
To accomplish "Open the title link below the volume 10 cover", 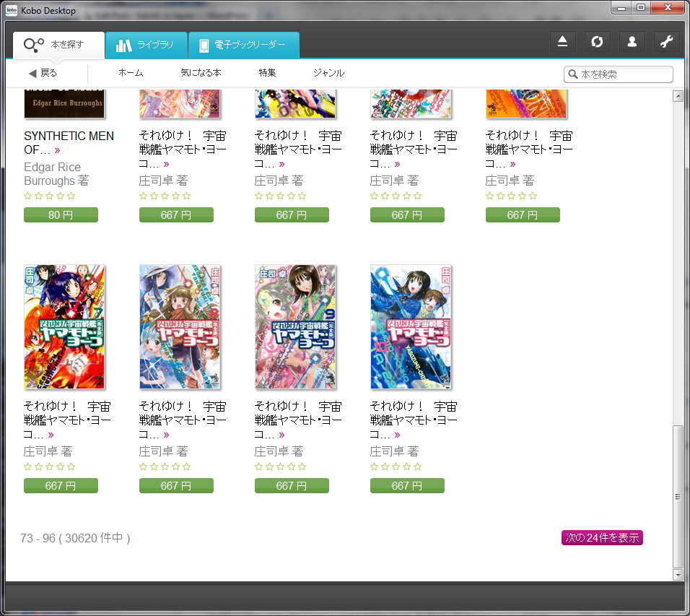I will (x=414, y=420).
